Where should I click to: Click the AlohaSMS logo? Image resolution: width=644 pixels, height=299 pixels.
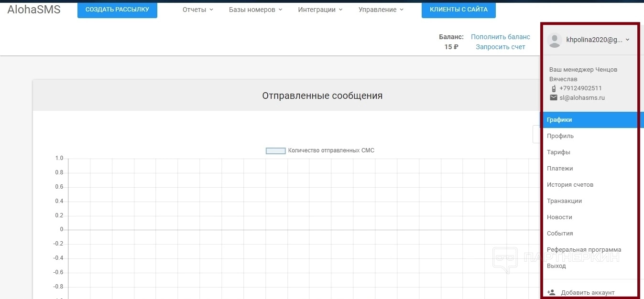coord(34,10)
